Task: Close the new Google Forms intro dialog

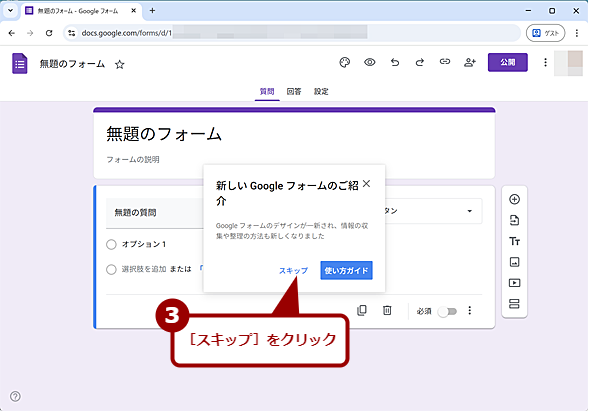Action: pyautogui.click(x=366, y=184)
